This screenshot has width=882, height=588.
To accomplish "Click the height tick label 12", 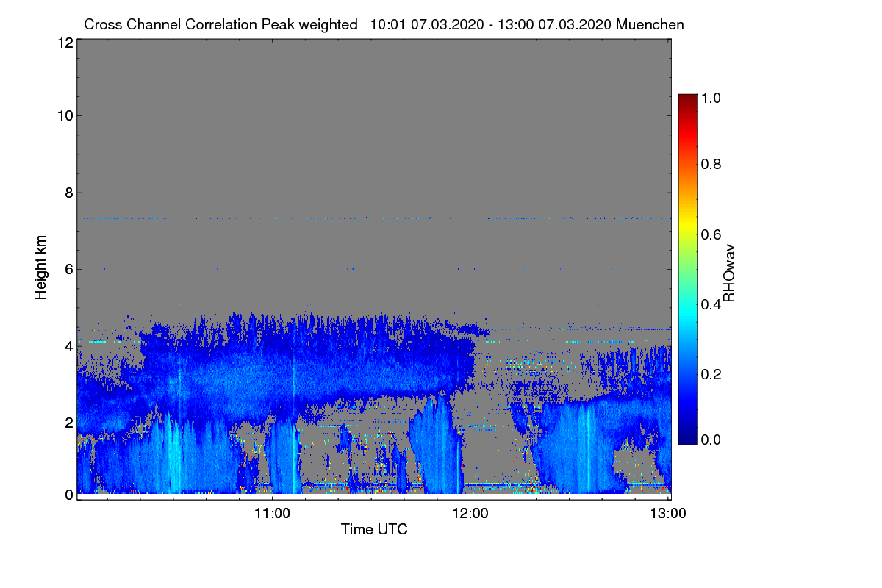I will 64,43.
